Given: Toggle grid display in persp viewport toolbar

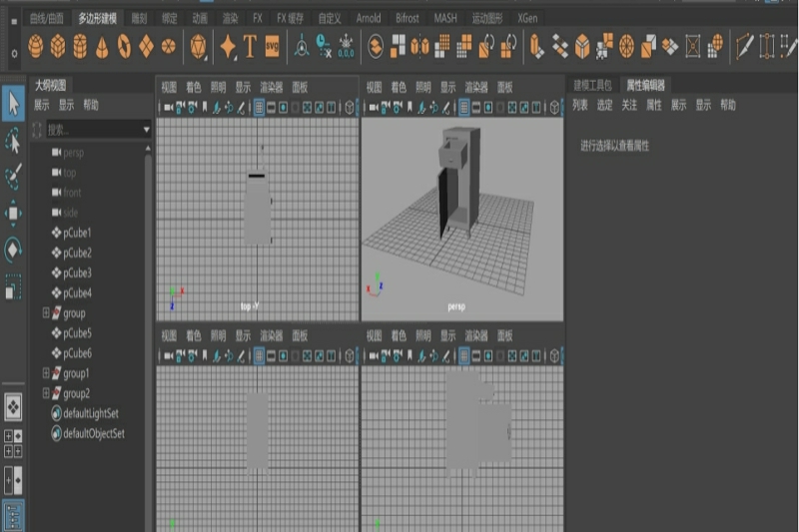Looking at the screenshot, I should coord(463,107).
